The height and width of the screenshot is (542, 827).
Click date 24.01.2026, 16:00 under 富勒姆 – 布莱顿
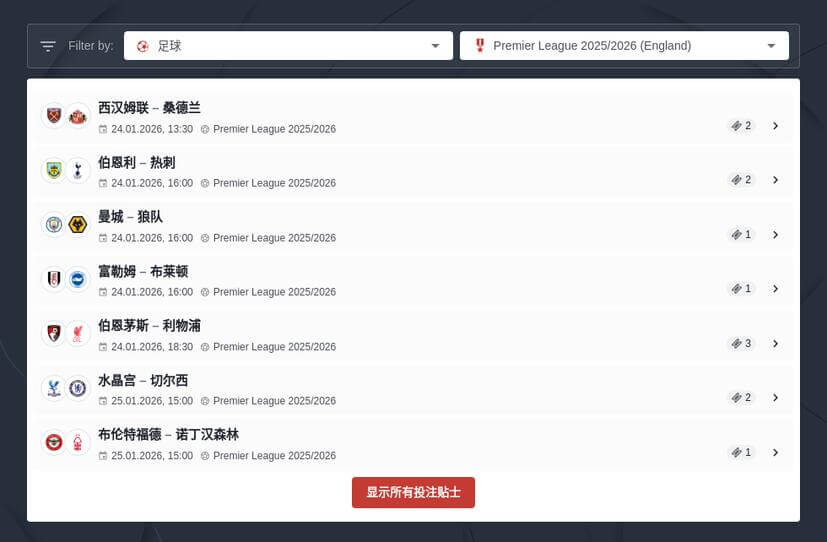click(152, 292)
